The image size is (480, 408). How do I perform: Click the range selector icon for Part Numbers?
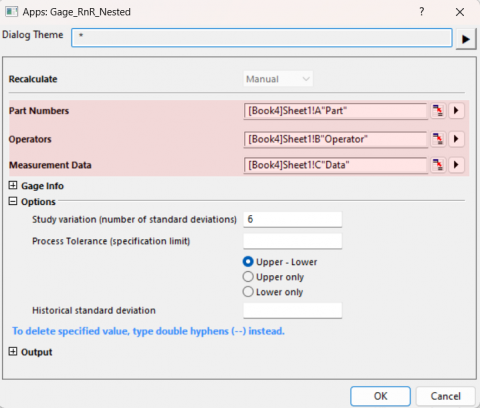[x=438, y=111]
